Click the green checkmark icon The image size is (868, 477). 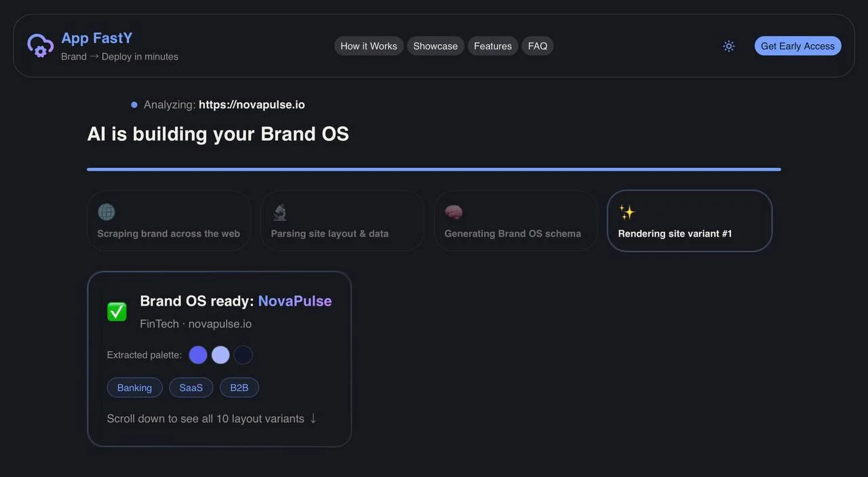(x=117, y=312)
